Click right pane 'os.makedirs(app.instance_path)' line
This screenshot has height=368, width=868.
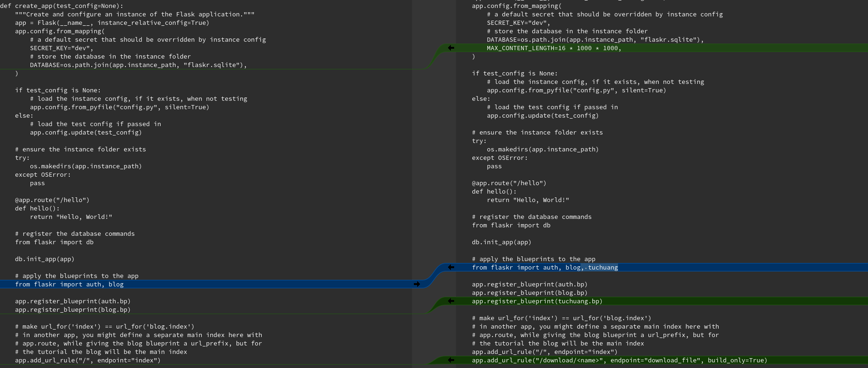543,149
